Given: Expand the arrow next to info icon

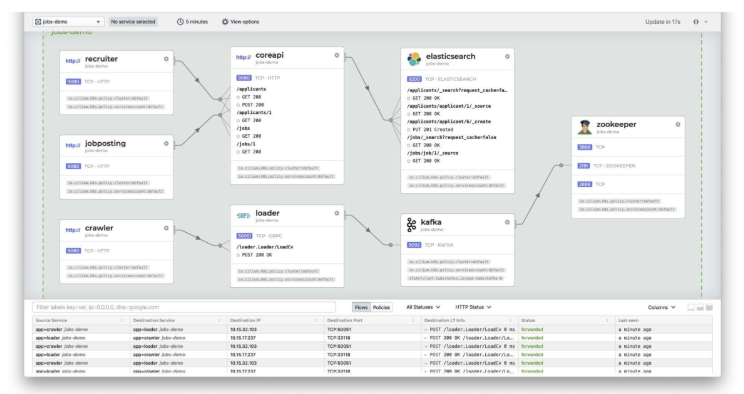Looking at the screenshot, I should [706, 22].
